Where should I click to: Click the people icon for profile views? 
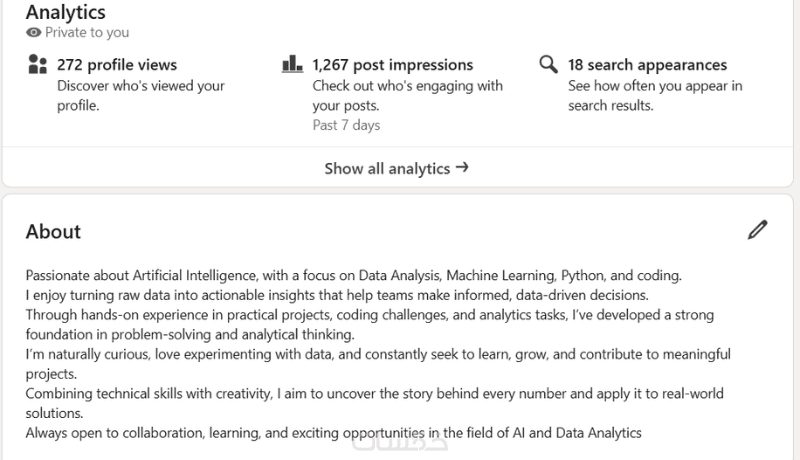(x=38, y=66)
